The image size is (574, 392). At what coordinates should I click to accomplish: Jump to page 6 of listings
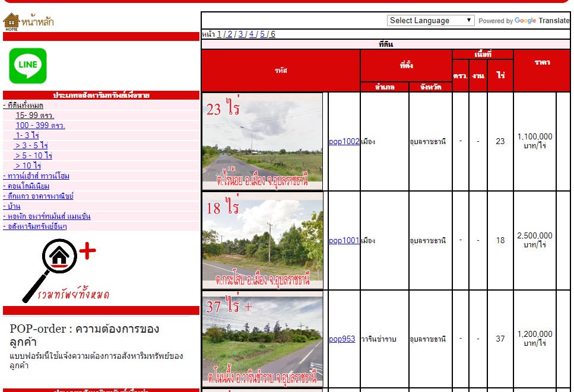tap(272, 34)
